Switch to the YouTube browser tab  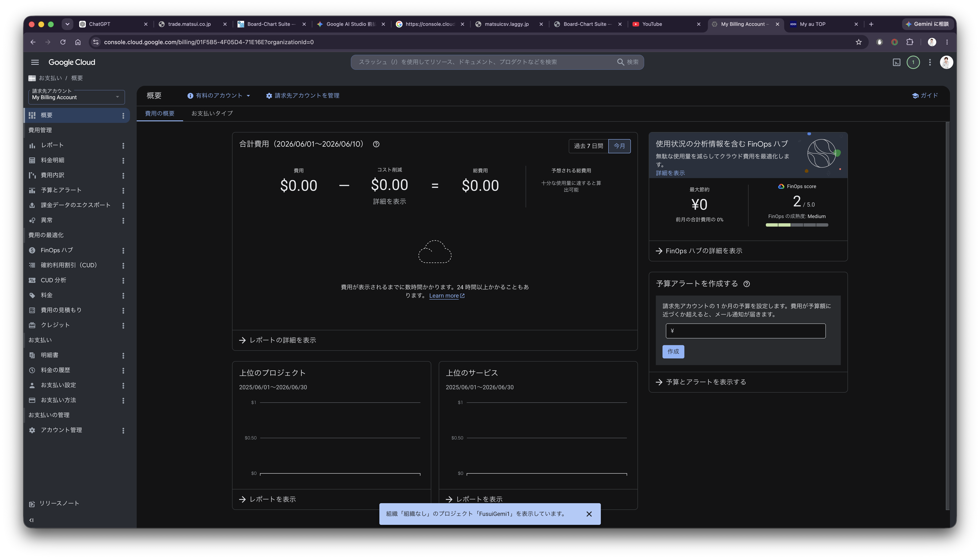(x=666, y=24)
